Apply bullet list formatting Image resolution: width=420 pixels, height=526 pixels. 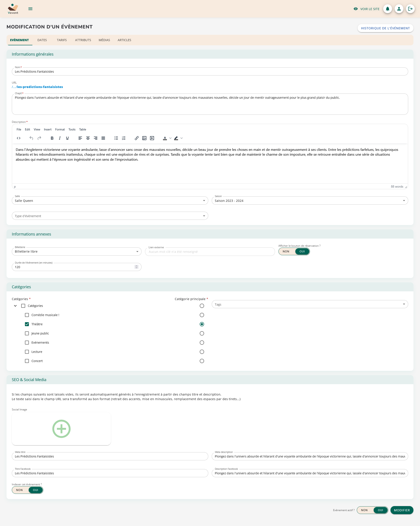point(116,138)
